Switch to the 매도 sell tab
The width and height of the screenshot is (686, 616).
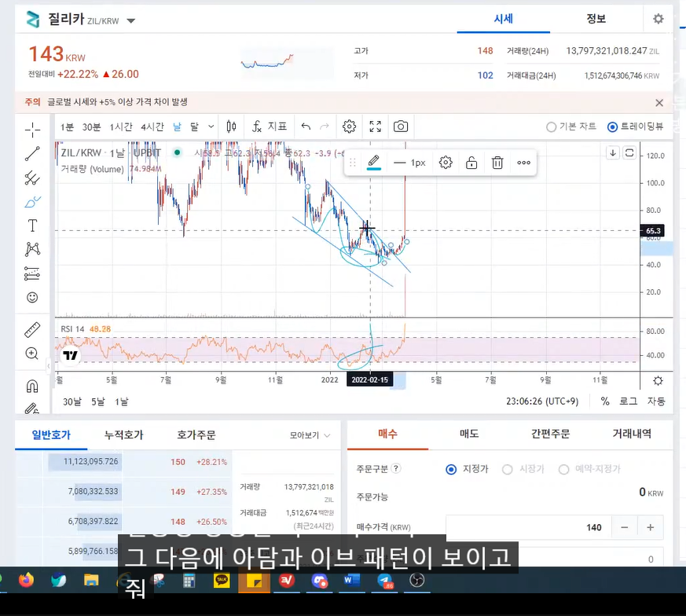click(x=469, y=434)
